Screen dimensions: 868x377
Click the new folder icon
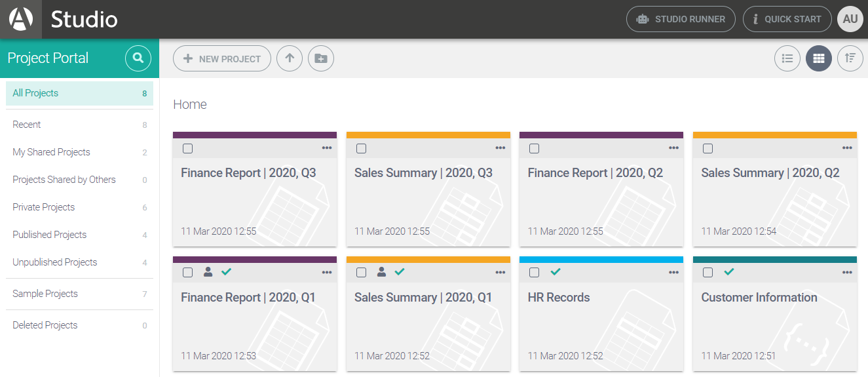coord(320,58)
